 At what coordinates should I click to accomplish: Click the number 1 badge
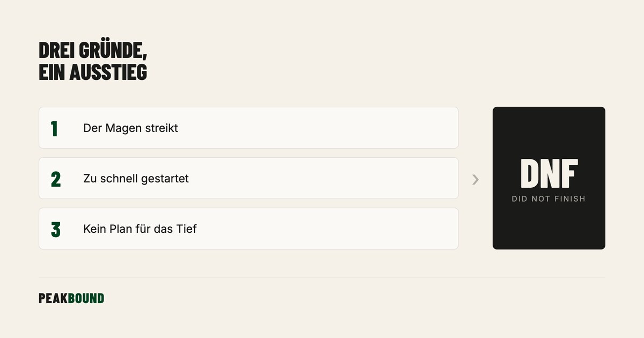54,128
